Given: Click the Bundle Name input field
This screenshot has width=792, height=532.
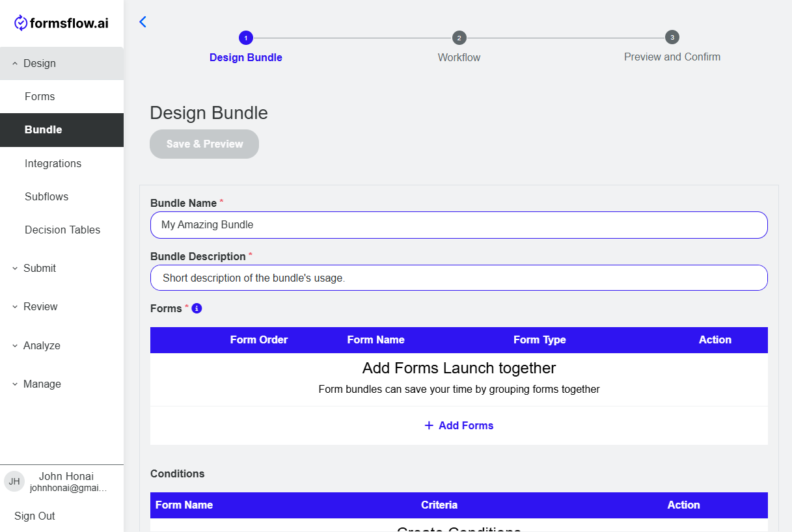Looking at the screenshot, I should point(459,224).
